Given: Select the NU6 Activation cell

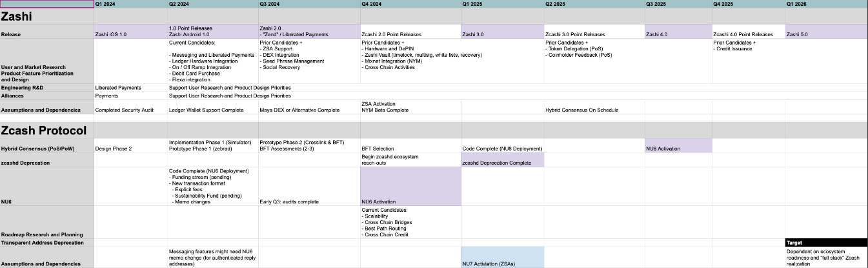Looking at the screenshot, I should click(410, 186).
